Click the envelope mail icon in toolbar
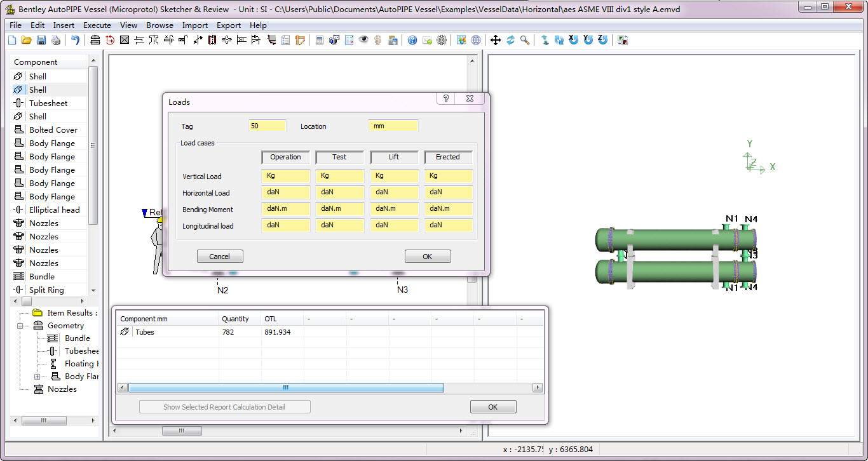The width and height of the screenshot is (868, 461). [427, 40]
